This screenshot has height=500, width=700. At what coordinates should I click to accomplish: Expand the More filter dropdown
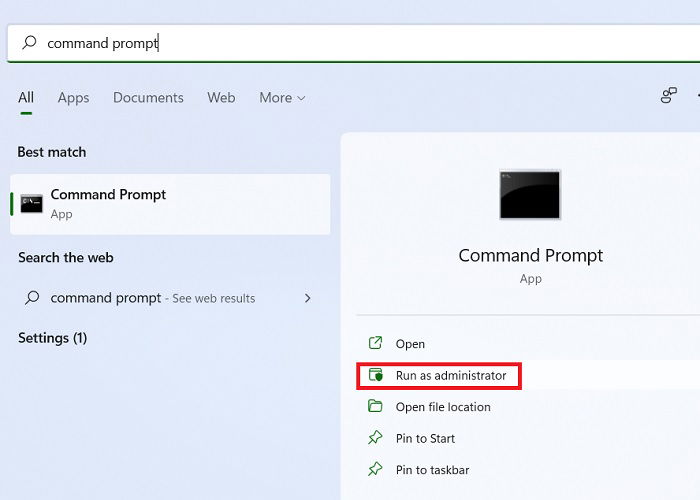282,98
